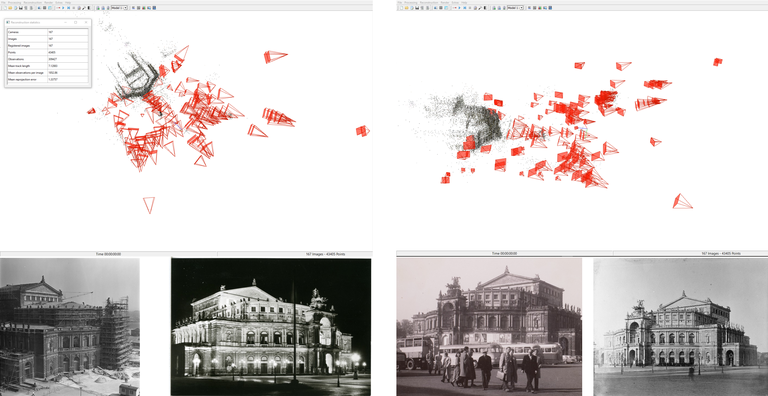
Task: Open Feature extraction in right window toolbar
Action: pos(435,8)
